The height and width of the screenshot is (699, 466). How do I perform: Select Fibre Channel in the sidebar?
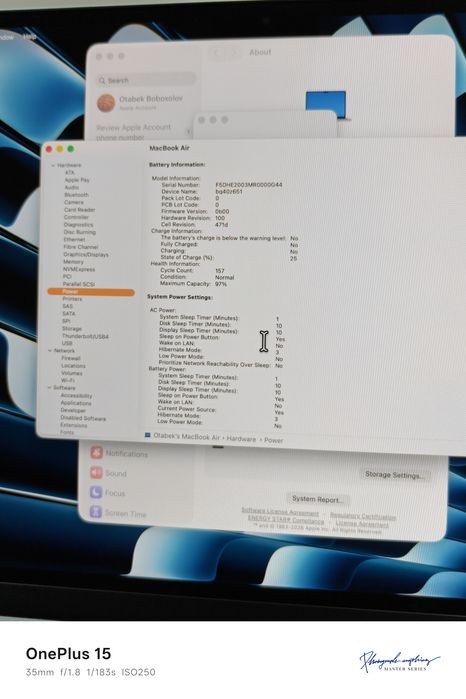point(81,247)
